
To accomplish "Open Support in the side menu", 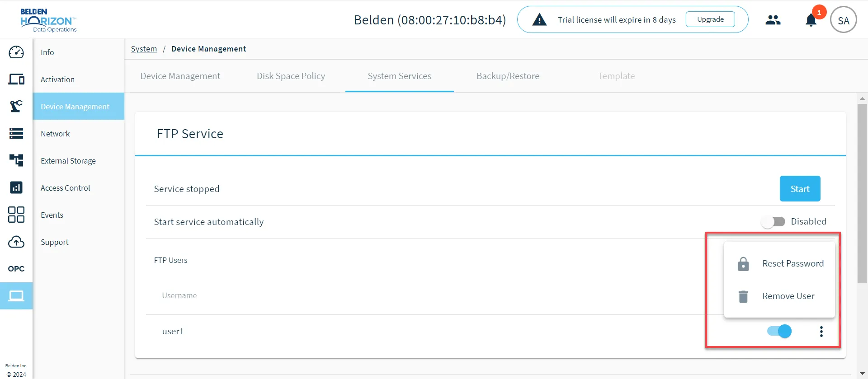I will point(79,242).
